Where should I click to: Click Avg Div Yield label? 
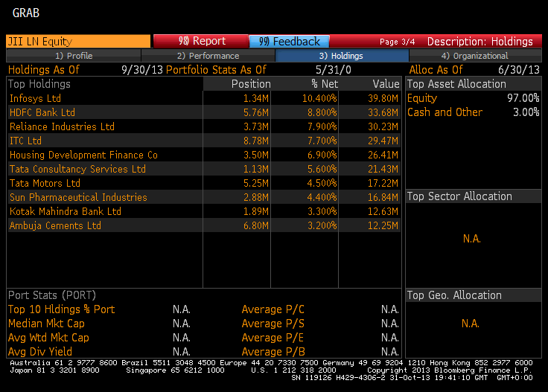[x=40, y=352]
